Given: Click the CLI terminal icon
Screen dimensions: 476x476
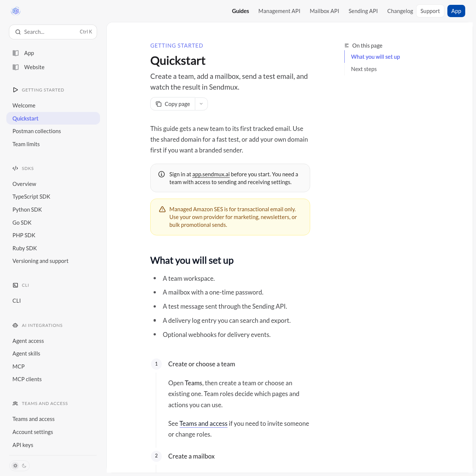Looking at the screenshot, I should [15, 285].
